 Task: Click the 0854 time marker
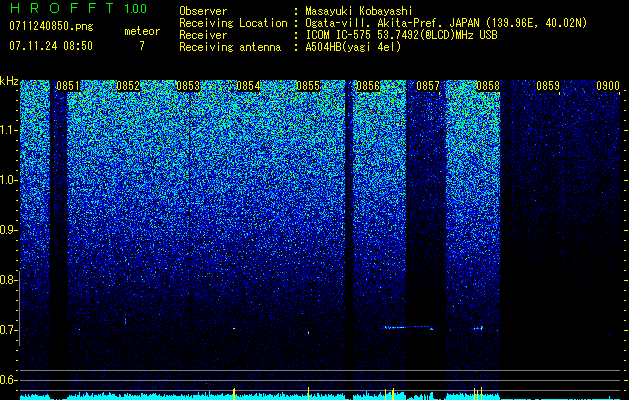coord(248,86)
